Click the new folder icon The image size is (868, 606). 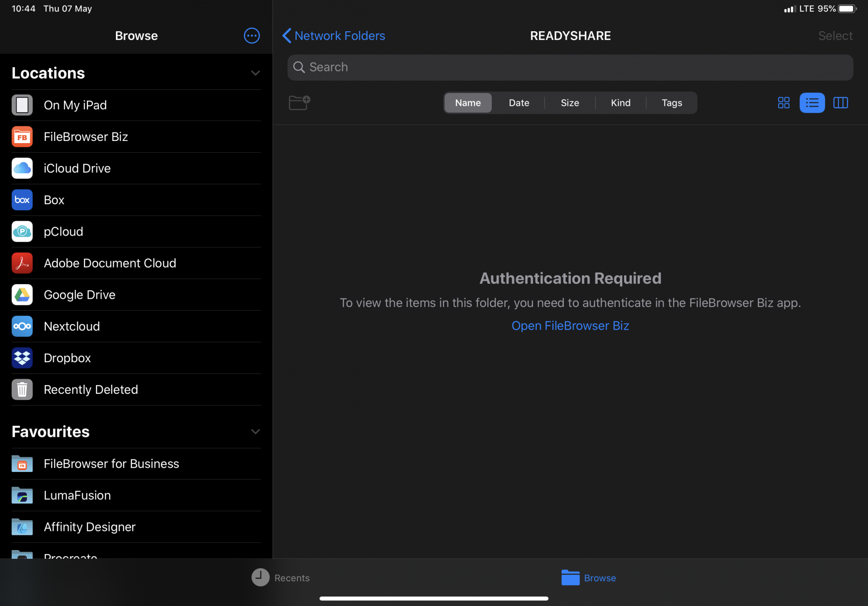tap(299, 103)
